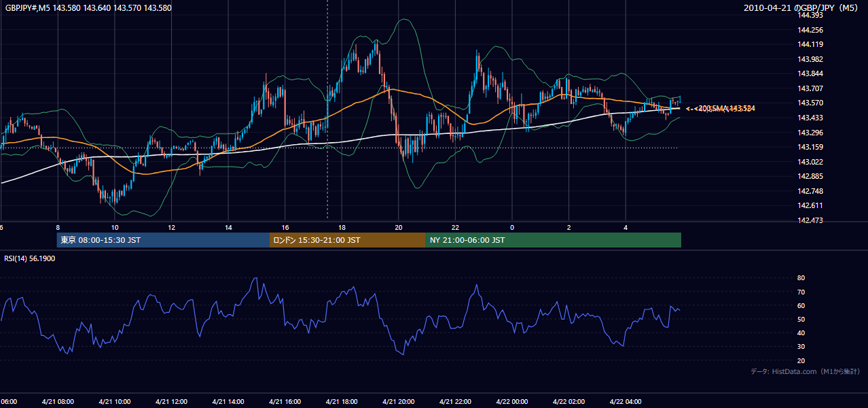Click the bottom time label 4/21 22:00
Viewport: 868px width, 408px height.
click(x=455, y=402)
